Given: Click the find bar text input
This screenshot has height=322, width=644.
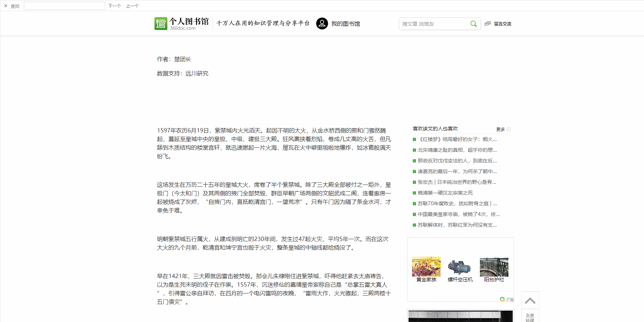Looking at the screenshot, I should 64,6.
